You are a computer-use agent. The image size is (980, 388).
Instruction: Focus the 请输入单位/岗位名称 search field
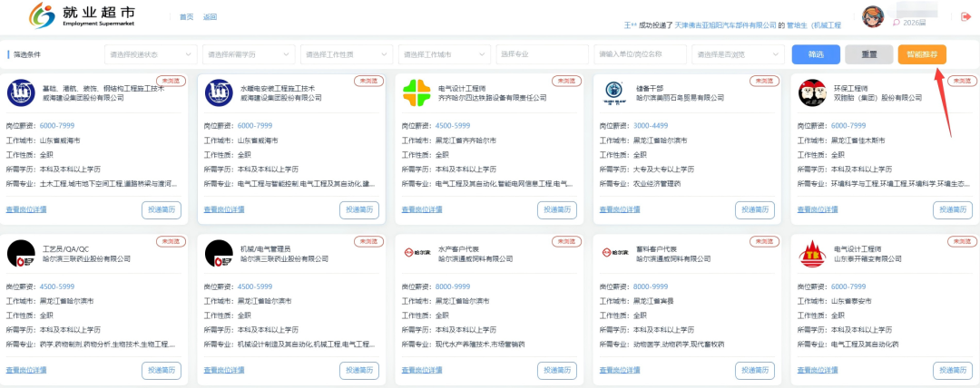click(x=640, y=54)
